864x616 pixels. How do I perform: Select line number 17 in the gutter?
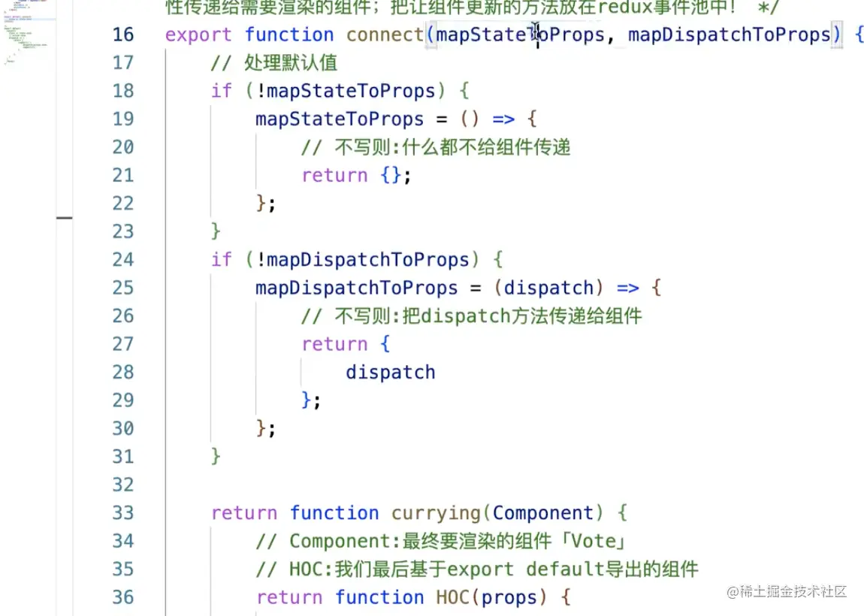click(x=123, y=63)
